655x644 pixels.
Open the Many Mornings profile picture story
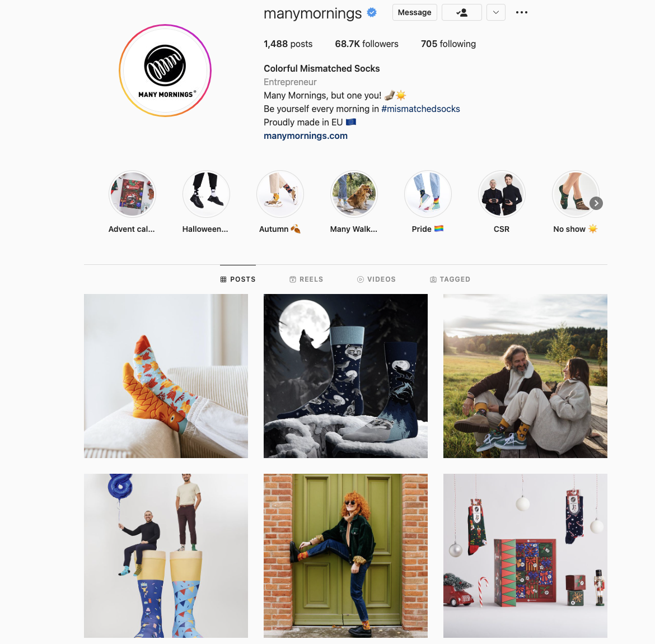coord(165,71)
